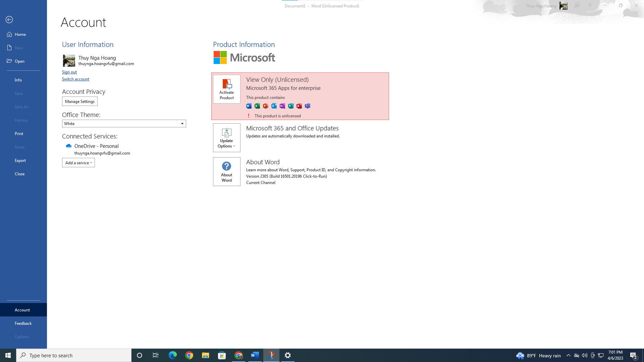Click the Teams app icon in product contents
Image resolution: width=644 pixels, height=362 pixels.
pyautogui.click(x=308, y=106)
